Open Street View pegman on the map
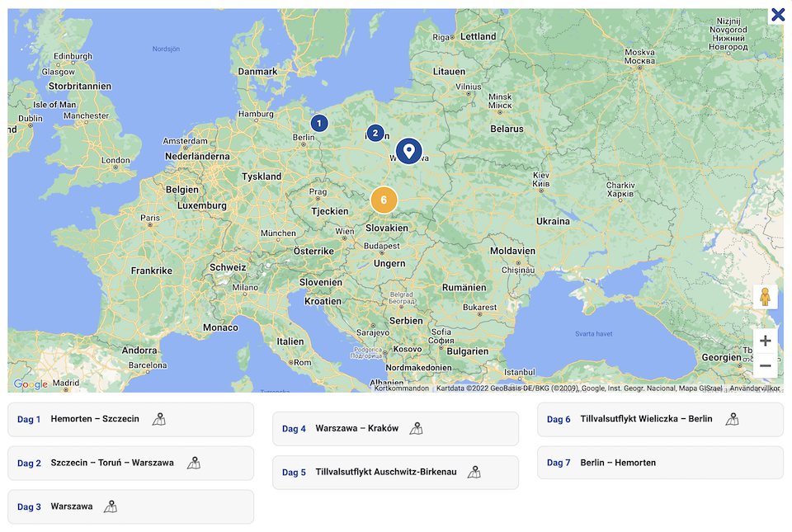Viewport: 792px width, 532px height. 766,297
